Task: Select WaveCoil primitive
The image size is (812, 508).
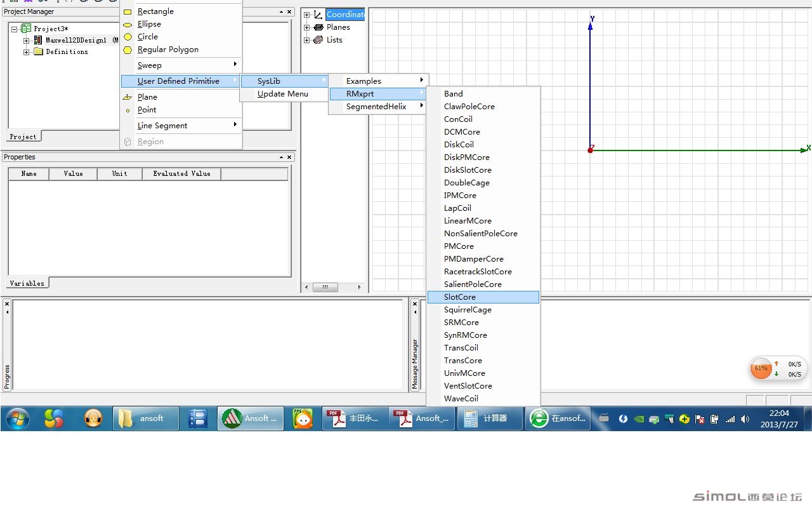Action: pyautogui.click(x=483, y=399)
